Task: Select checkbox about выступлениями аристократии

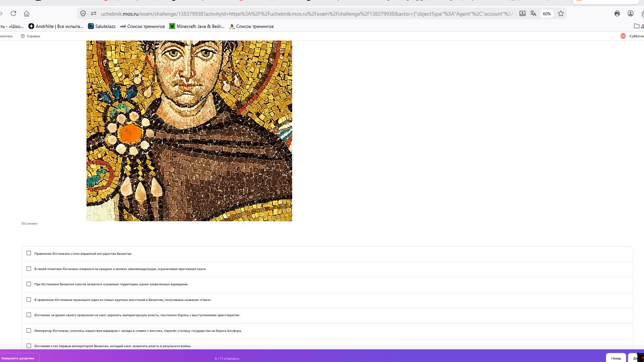Action: [x=29, y=315]
